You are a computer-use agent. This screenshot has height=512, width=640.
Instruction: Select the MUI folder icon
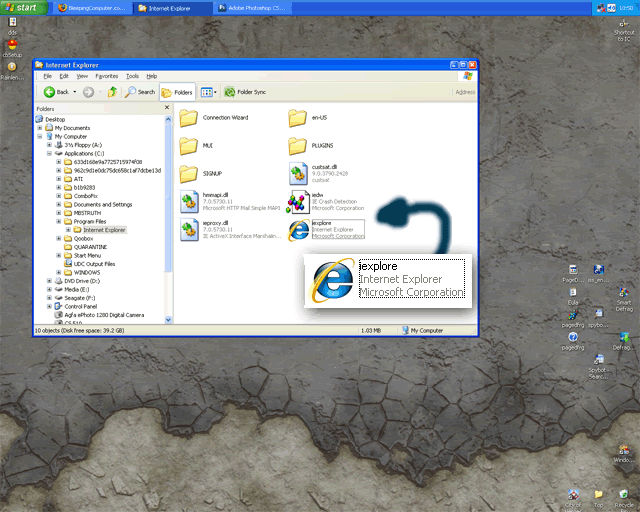tap(189, 146)
